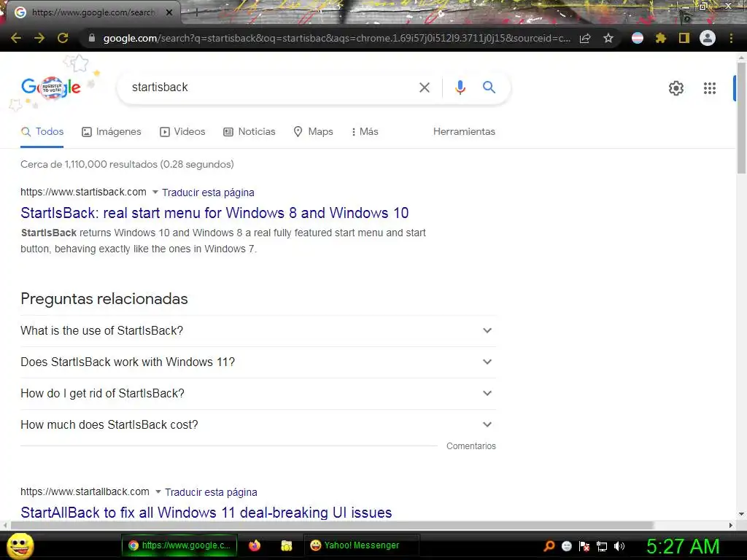747x560 pixels.
Task: Expand 'How do I get rid of StartIsBack?'
Action: pyautogui.click(x=258, y=393)
